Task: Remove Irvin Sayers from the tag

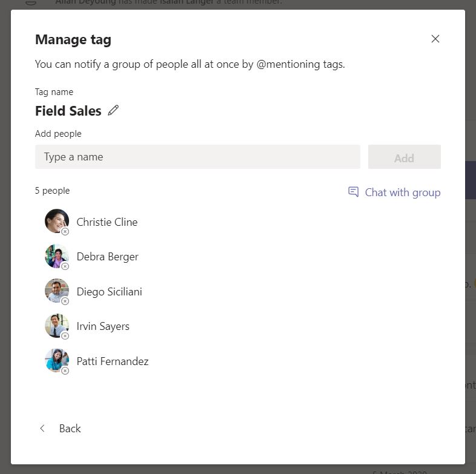Action: click(65, 336)
